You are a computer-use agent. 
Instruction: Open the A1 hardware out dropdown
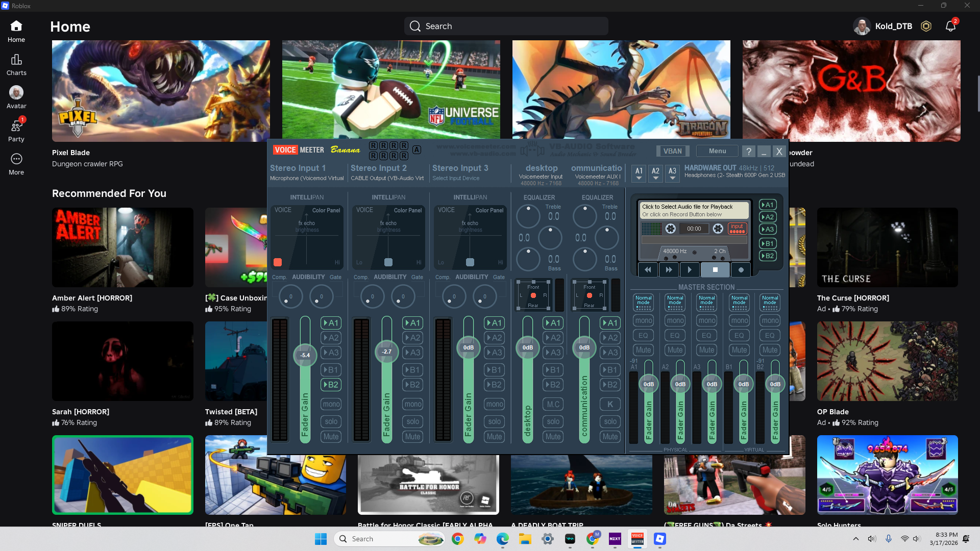point(639,173)
